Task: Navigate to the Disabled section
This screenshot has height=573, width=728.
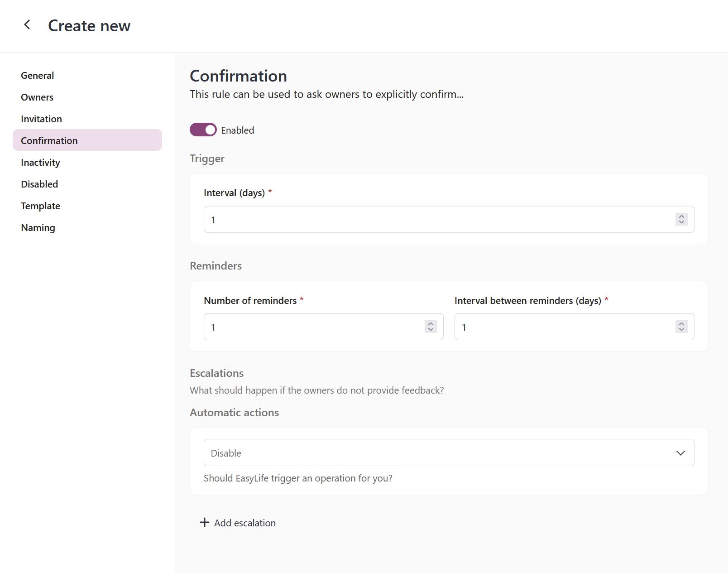Action: pos(39,184)
